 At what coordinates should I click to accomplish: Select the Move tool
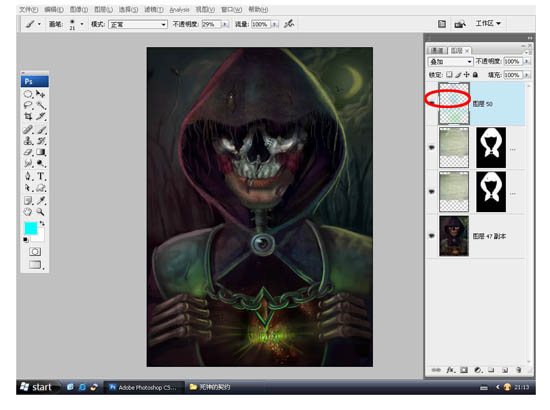click(41, 94)
